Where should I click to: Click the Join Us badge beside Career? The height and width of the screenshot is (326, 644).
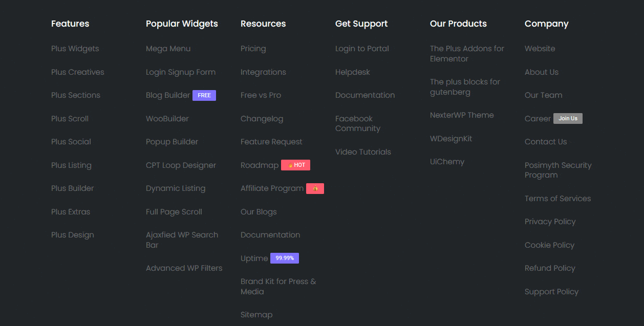click(568, 118)
